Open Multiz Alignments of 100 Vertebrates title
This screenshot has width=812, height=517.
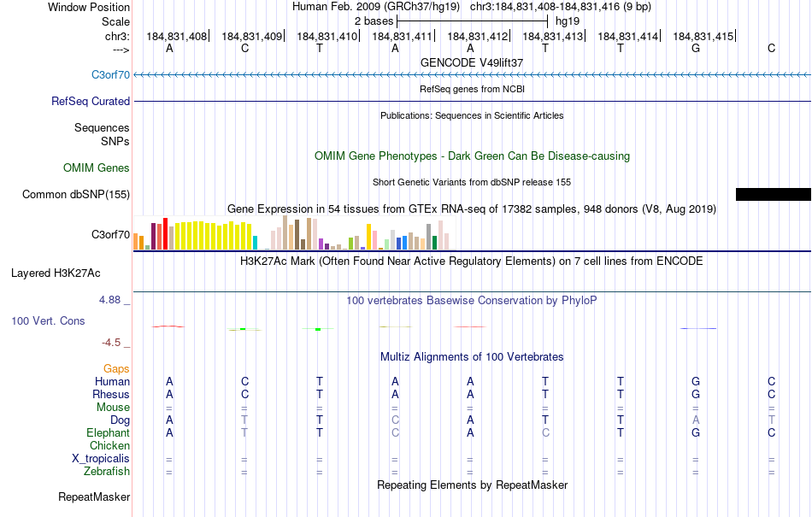click(472, 356)
